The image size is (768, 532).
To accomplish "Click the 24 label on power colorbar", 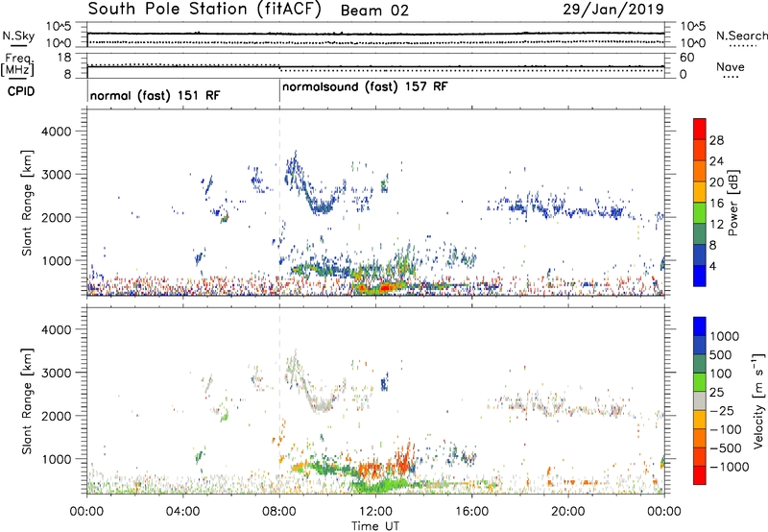I will 716,161.
